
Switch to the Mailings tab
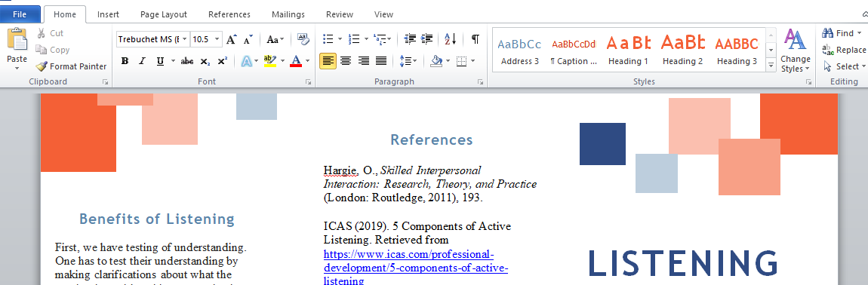(x=288, y=14)
